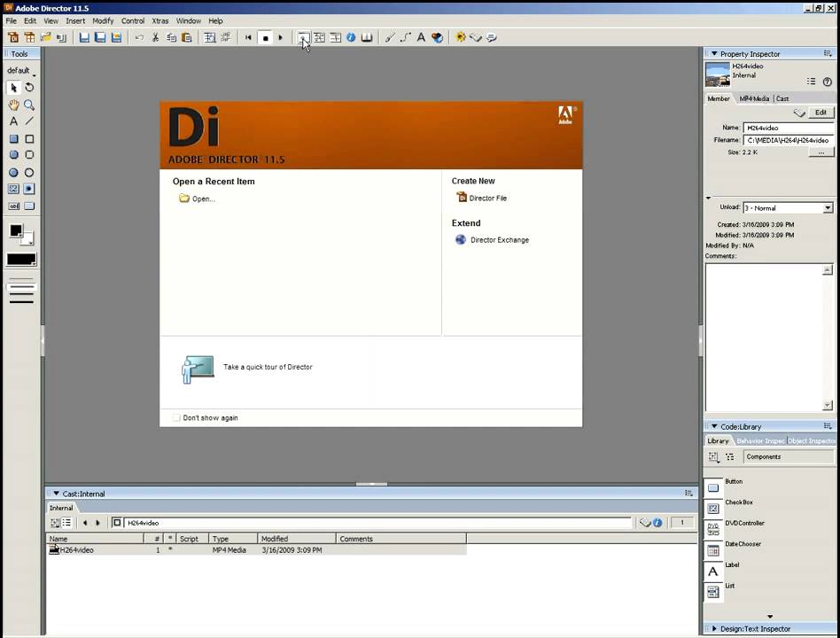840x638 pixels.
Task: Click Take a quick tour of Director
Action: click(268, 367)
